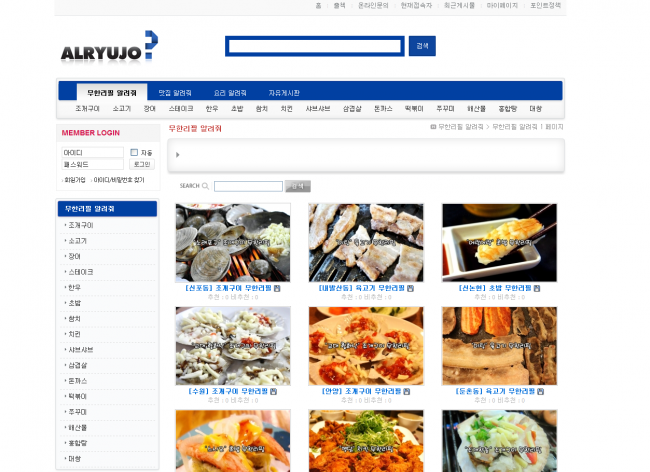Select 돈까스 in the top submenu bar
This screenshot has width=650, height=472.
tap(383, 109)
